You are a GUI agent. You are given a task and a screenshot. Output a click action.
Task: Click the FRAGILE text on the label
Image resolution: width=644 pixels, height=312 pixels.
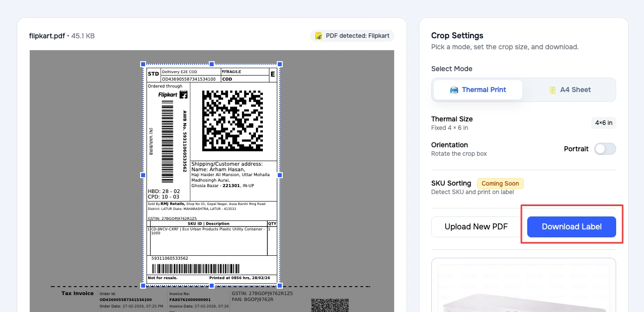point(232,72)
